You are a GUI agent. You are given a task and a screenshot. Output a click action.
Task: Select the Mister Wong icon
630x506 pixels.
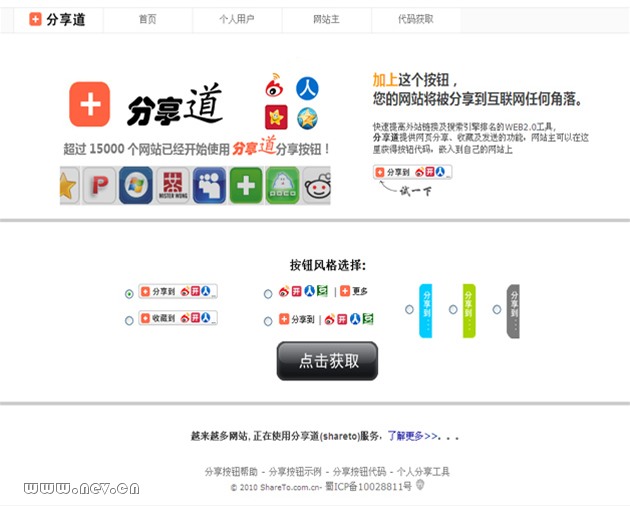[173, 185]
